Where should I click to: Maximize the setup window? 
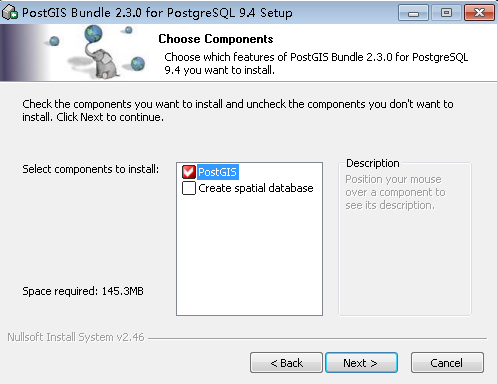pyautogui.click(x=446, y=13)
